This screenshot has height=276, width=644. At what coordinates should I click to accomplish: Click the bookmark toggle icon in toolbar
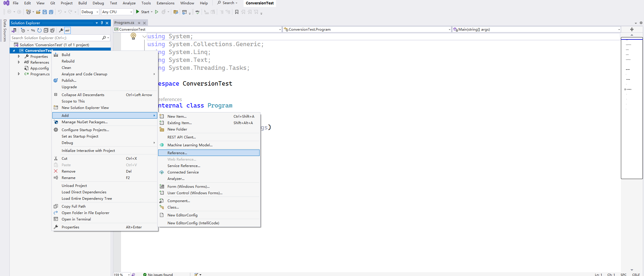pyautogui.click(x=237, y=12)
